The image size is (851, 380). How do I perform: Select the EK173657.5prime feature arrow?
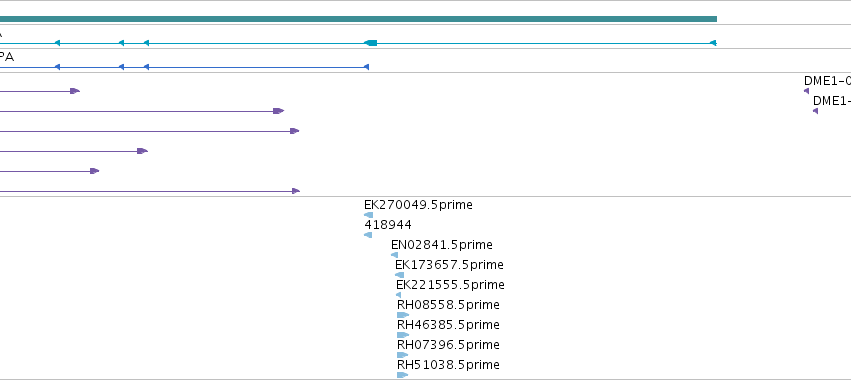point(399,275)
